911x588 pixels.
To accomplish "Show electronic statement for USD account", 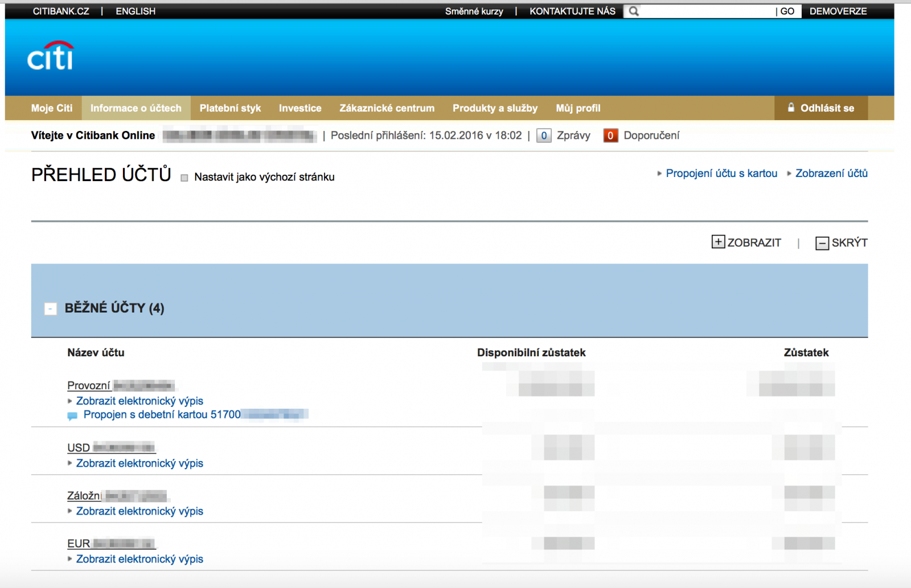I will (x=139, y=463).
